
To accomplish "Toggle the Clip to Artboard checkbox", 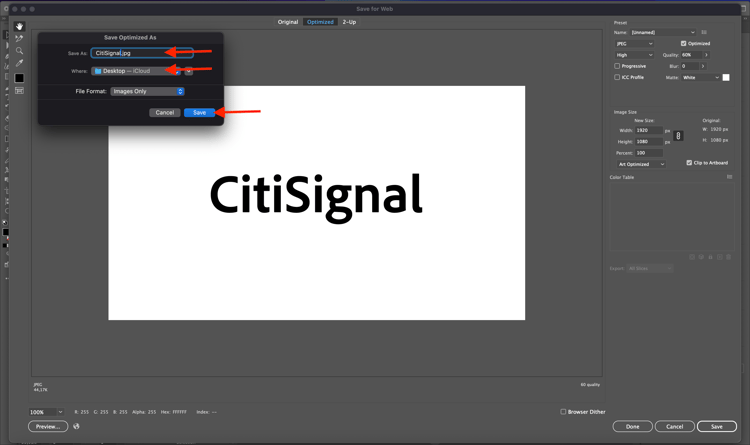I will [689, 163].
